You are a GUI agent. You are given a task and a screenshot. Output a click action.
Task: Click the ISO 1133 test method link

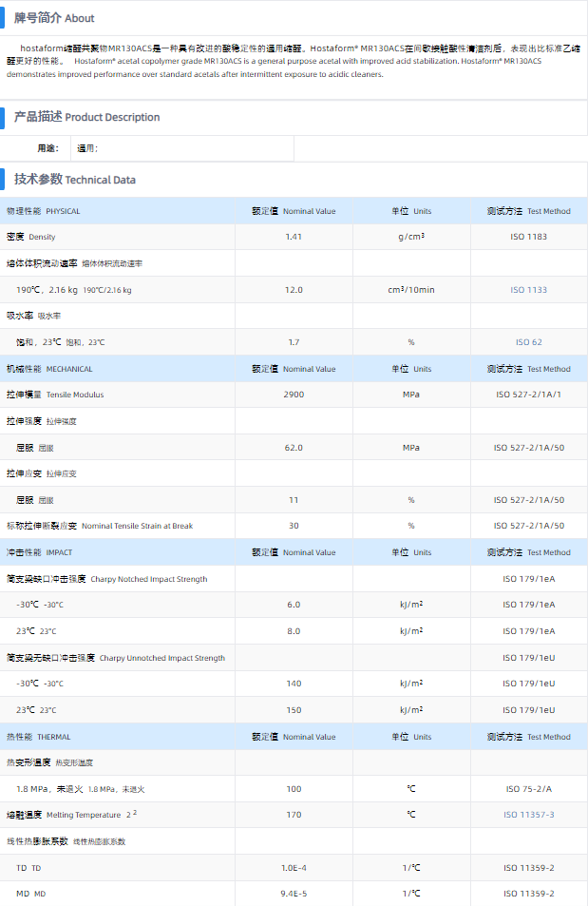(528, 290)
